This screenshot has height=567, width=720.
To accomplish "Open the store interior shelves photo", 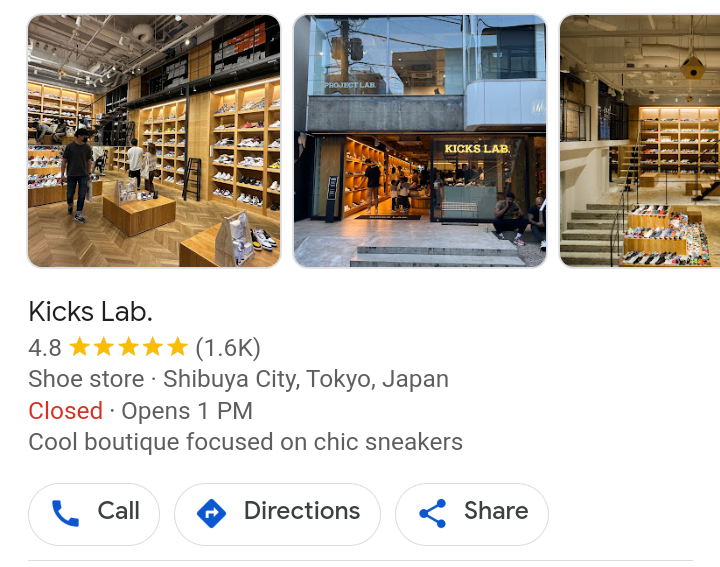I will tap(154, 141).
